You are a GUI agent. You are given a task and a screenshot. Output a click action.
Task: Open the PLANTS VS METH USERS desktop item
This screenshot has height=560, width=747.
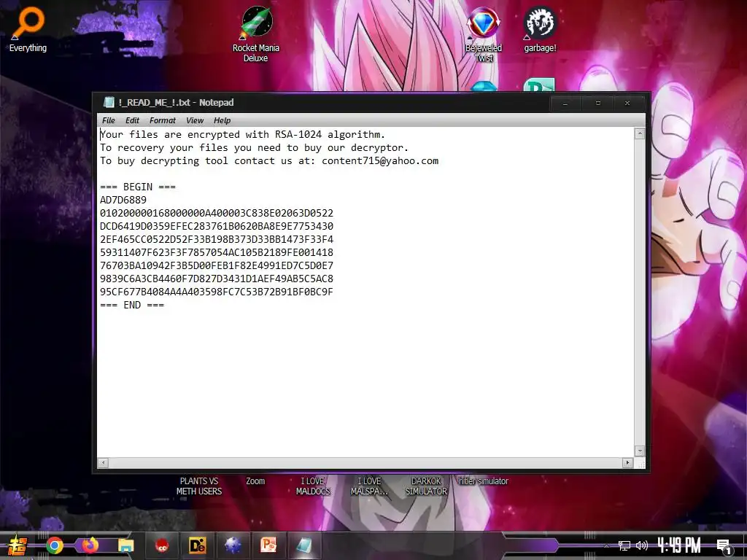[x=199, y=486]
